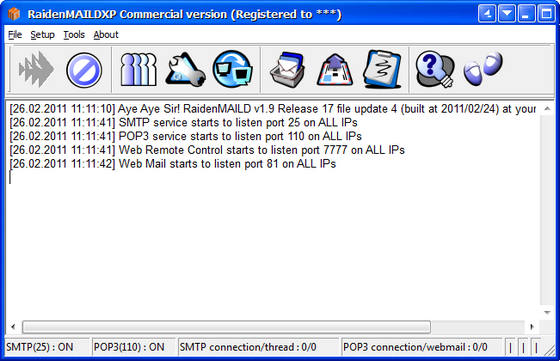Click the log scroll right arrow
This screenshot has width=560, height=361.
(x=532, y=326)
